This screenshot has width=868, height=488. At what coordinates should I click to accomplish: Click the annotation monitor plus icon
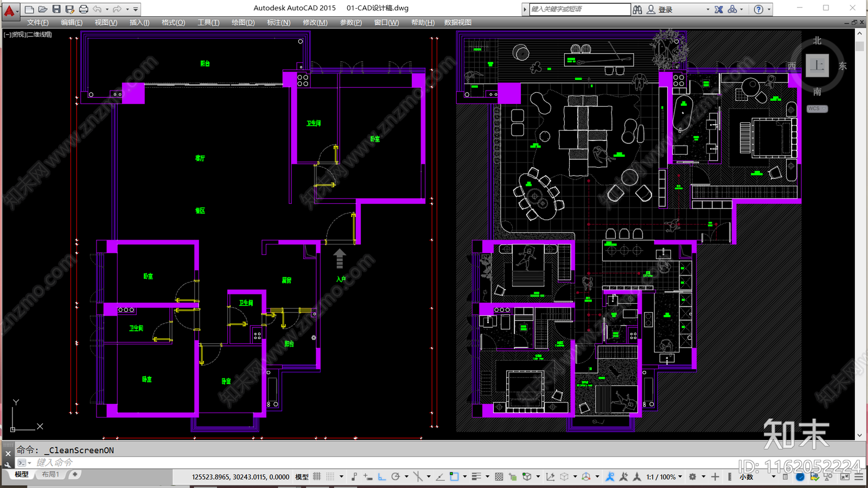tap(715, 477)
